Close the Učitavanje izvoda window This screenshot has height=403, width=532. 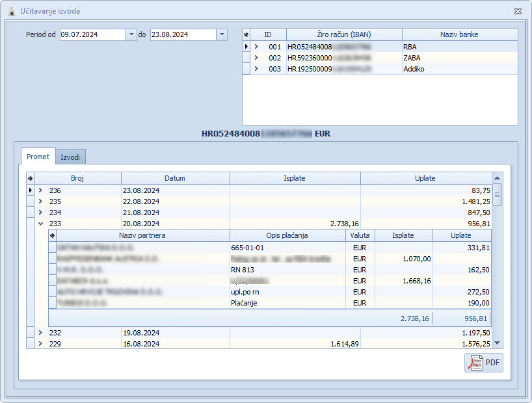click(x=517, y=11)
